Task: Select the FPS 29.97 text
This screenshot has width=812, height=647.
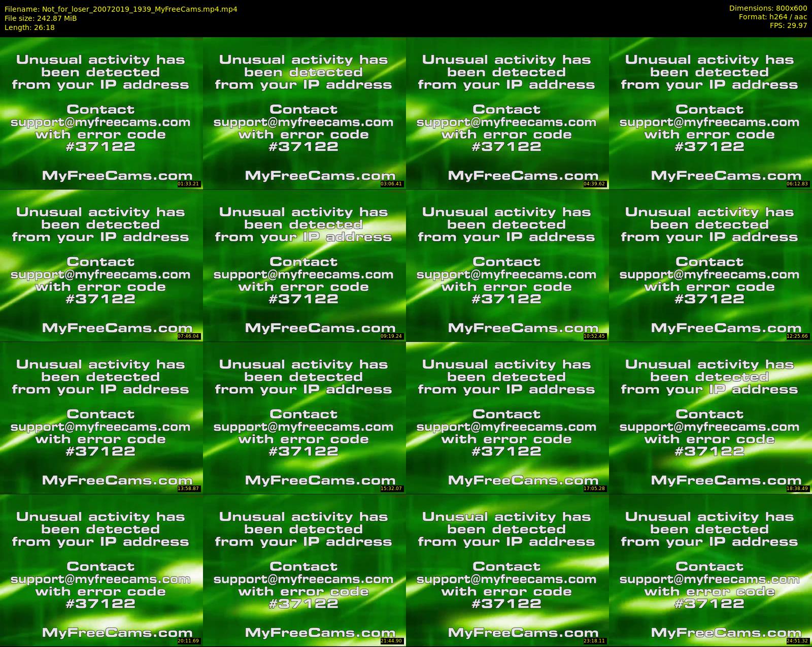Action: point(788,25)
